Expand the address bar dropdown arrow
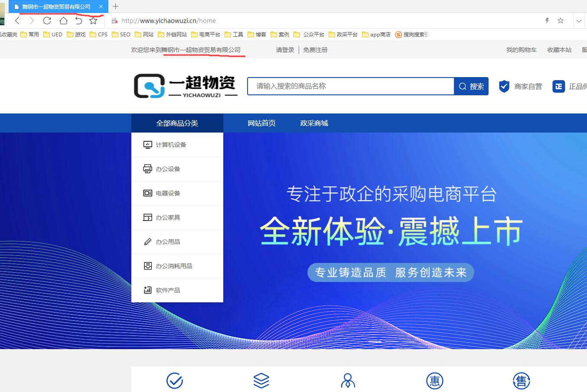The width and height of the screenshot is (587, 392). (x=579, y=21)
